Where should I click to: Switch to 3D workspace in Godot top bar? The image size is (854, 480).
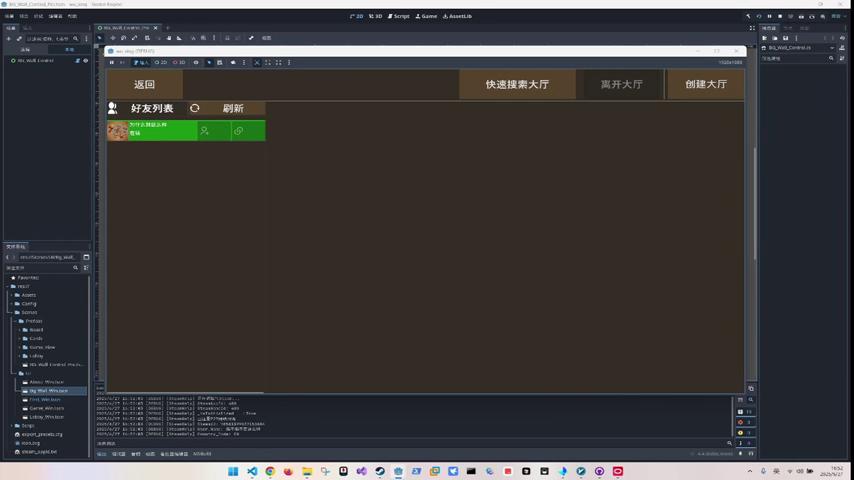tap(375, 16)
